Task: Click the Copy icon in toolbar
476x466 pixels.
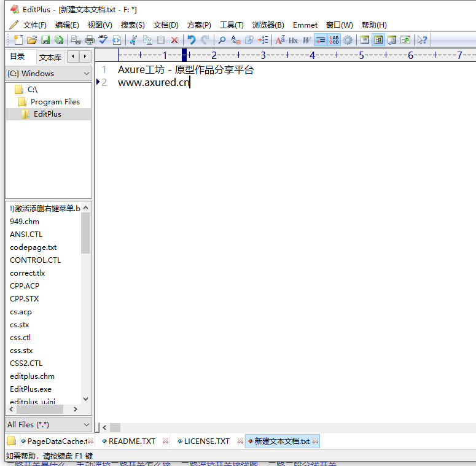Action: click(x=147, y=40)
